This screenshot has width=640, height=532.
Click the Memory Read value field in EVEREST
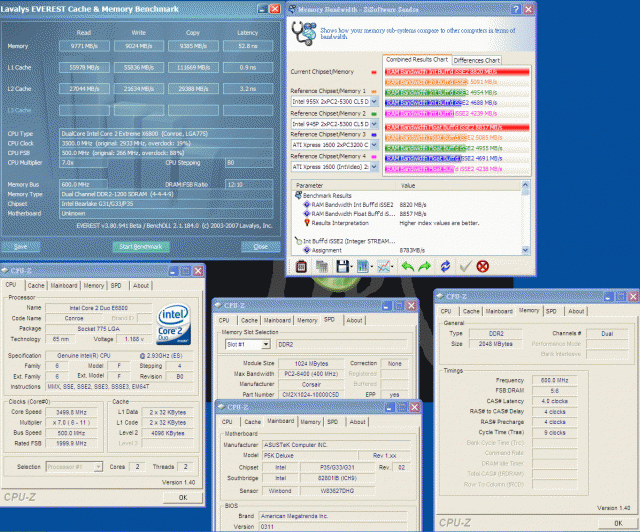click(x=84, y=46)
